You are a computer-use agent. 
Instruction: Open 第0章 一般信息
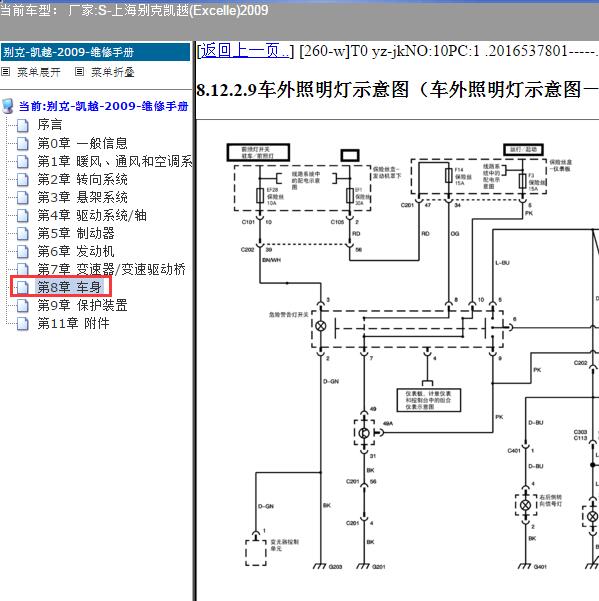[82, 143]
